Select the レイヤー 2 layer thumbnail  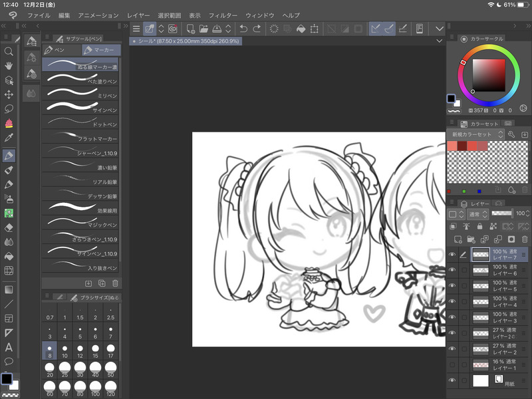pos(481,348)
